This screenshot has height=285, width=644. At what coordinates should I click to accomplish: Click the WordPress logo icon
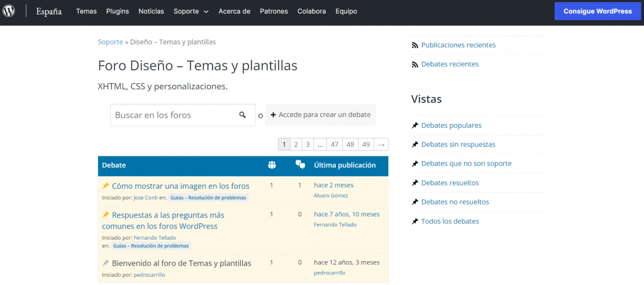pos(9,11)
